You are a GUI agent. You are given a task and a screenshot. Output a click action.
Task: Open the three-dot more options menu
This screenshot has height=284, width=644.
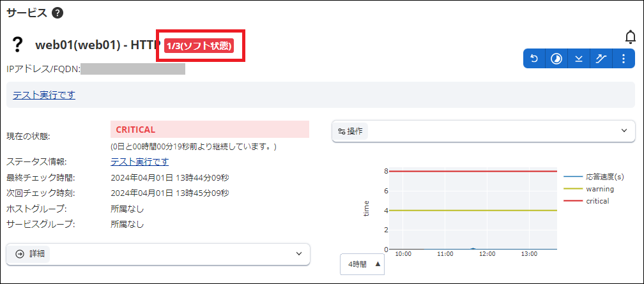click(x=623, y=59)
